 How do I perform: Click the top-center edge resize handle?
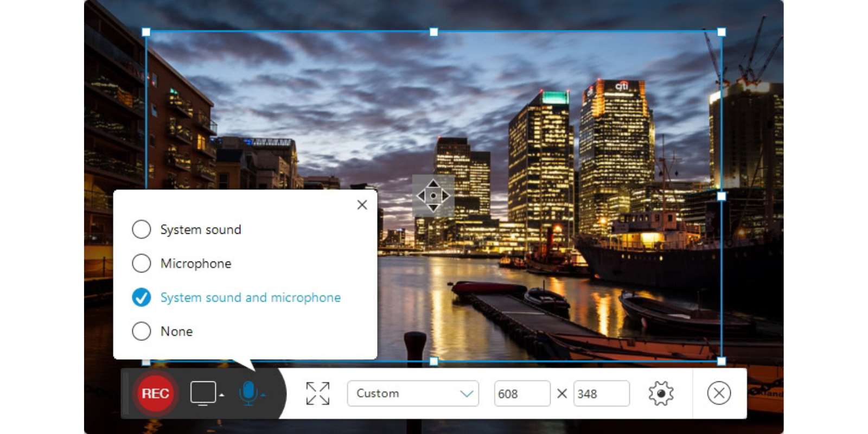tap(433, 32)
